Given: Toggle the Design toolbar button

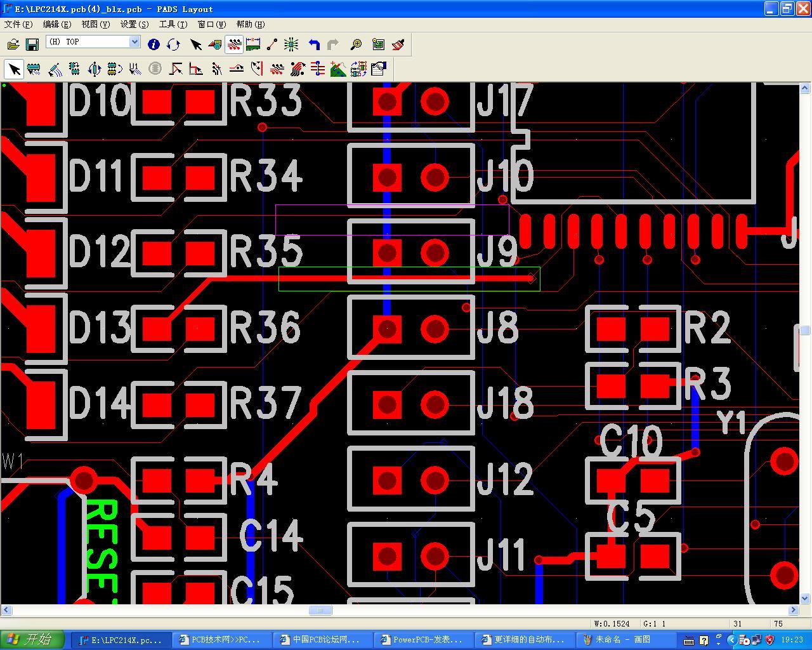Looking at the screenshot, I should [234, 44].
